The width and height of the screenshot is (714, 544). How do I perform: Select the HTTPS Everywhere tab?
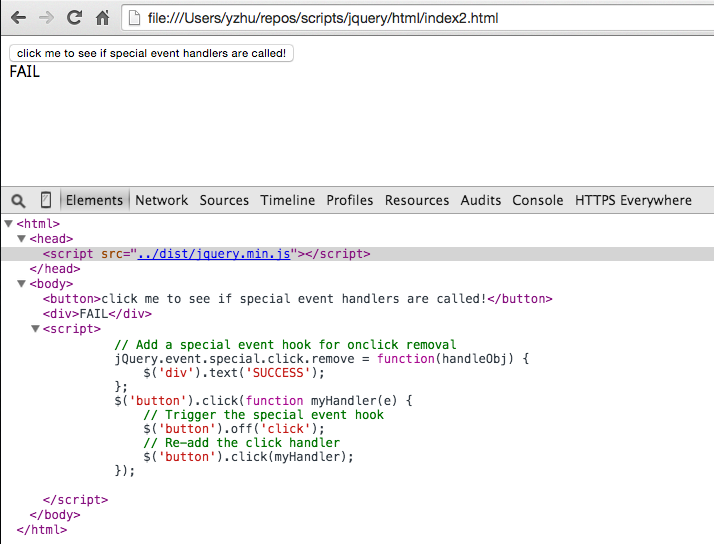(x=633, y=200)
